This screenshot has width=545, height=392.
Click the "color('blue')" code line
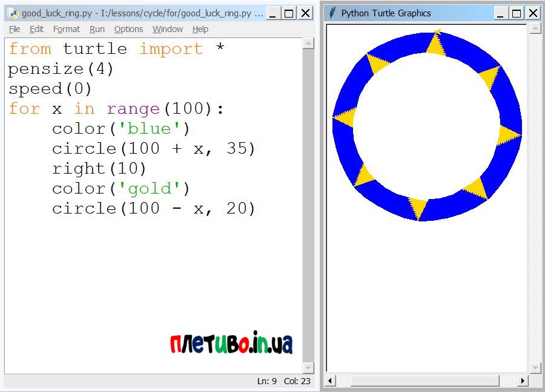pyautogui.click(x=121, y=129)
